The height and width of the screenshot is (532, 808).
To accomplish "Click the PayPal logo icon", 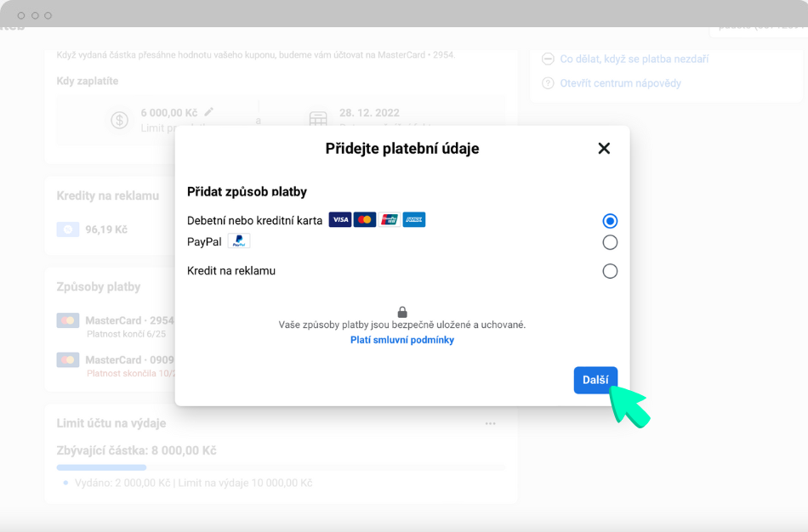I will pyautogui.click(x=239, y=241).
